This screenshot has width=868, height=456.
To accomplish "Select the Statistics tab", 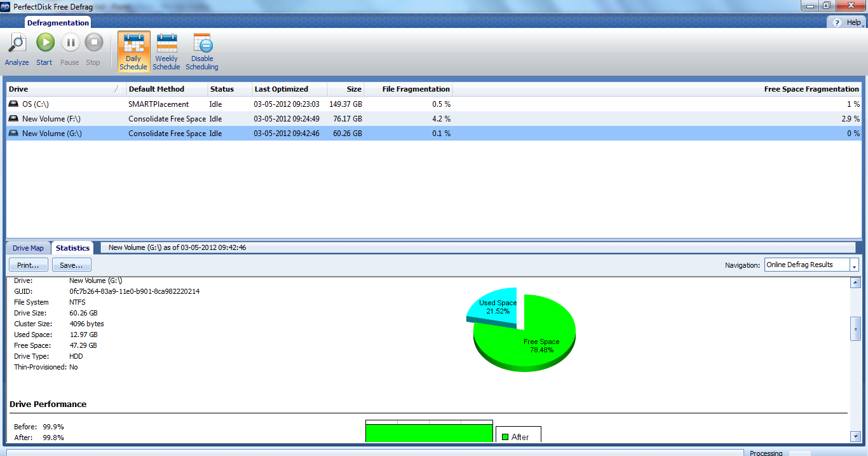I will click(x=72, y=248).
